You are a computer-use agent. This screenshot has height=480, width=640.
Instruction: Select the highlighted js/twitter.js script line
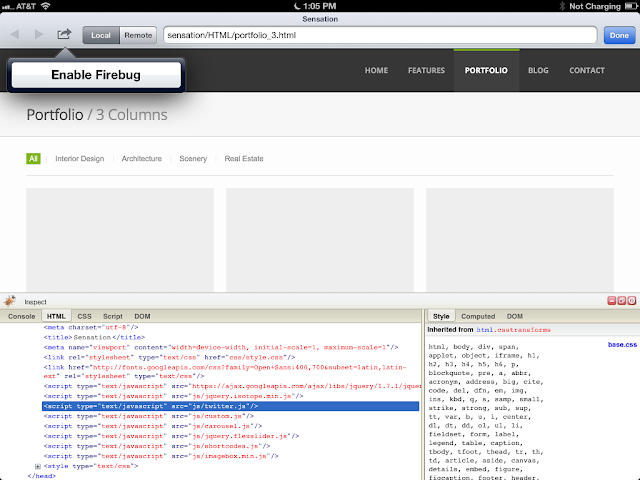pos(231,406)
